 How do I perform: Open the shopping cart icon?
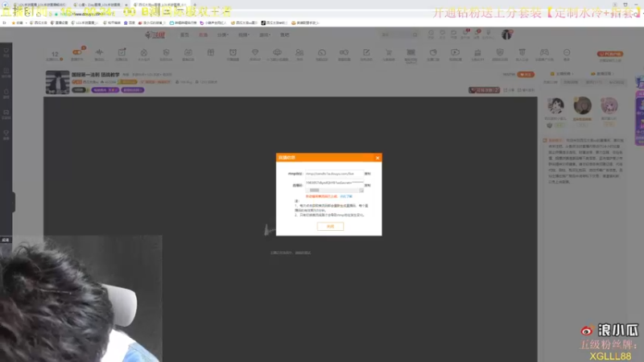pos(389,52)
